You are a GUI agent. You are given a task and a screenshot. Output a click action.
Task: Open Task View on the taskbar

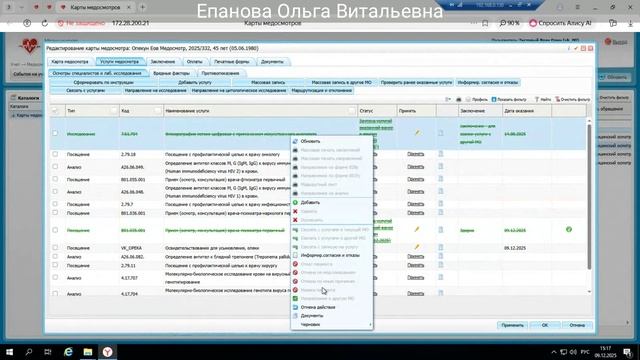click(48, 352)
